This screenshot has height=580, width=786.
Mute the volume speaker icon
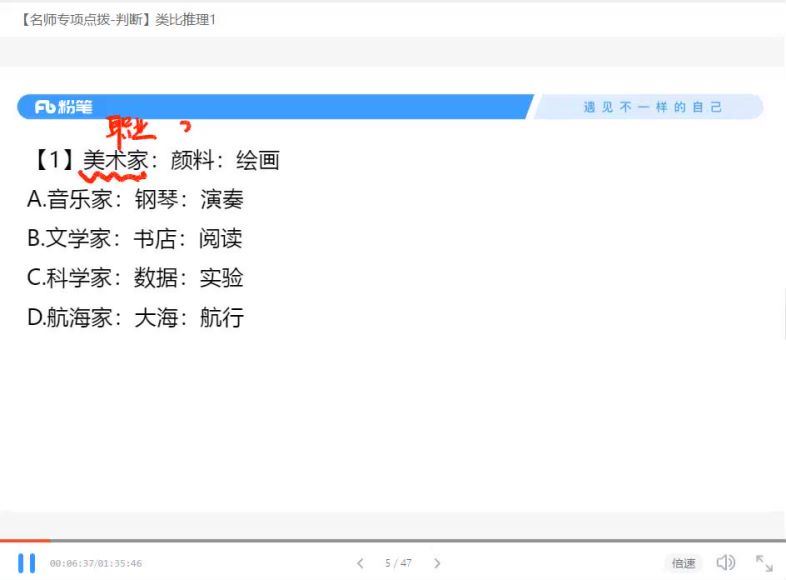(725, 562)
